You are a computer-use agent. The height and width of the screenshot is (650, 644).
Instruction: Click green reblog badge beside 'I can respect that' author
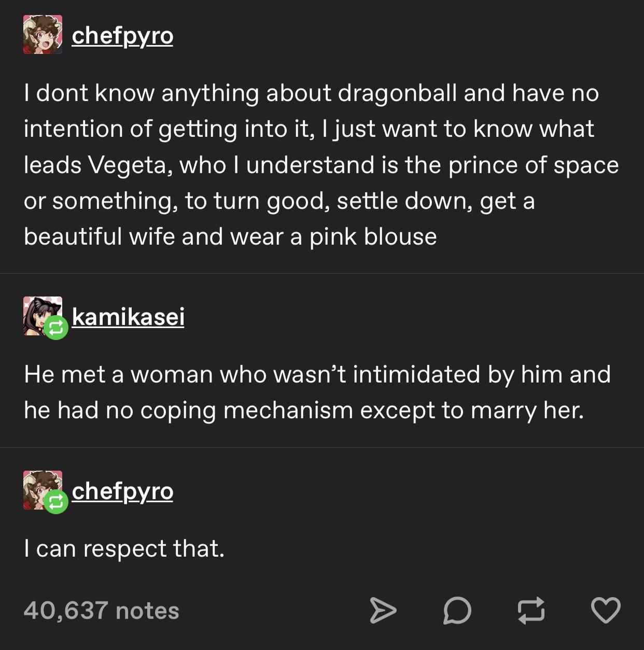tap(56, 502)
